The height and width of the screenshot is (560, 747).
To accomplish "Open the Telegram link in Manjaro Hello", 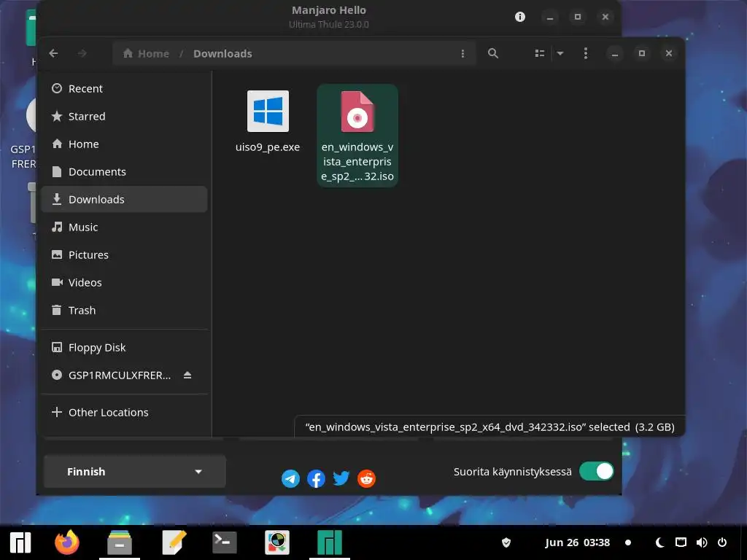I will 290,478.
